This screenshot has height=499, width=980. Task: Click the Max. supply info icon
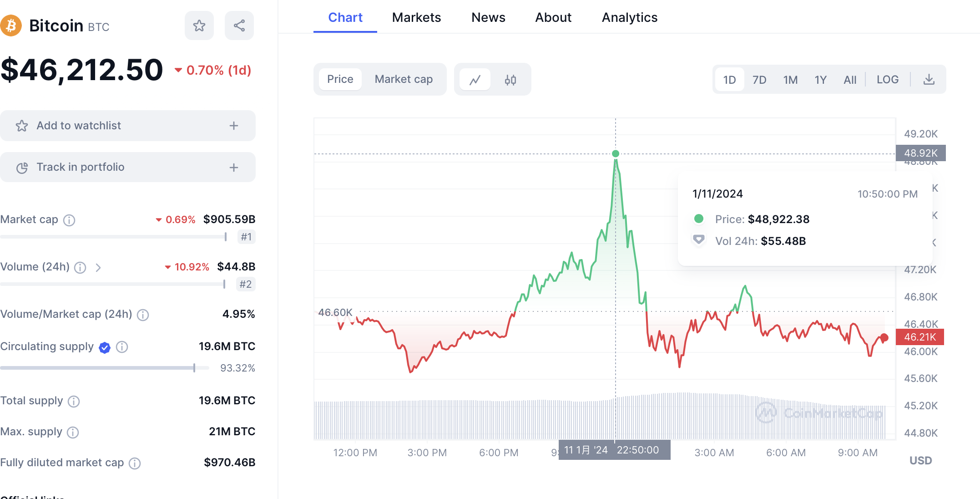73,432
